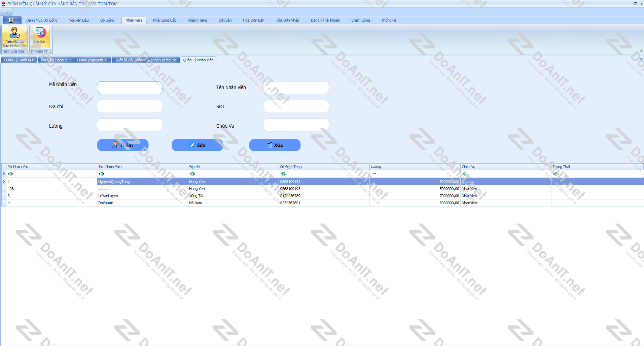
Task: Open Nguyên Liệu ribbon tab
Action: tap(79, 20)
